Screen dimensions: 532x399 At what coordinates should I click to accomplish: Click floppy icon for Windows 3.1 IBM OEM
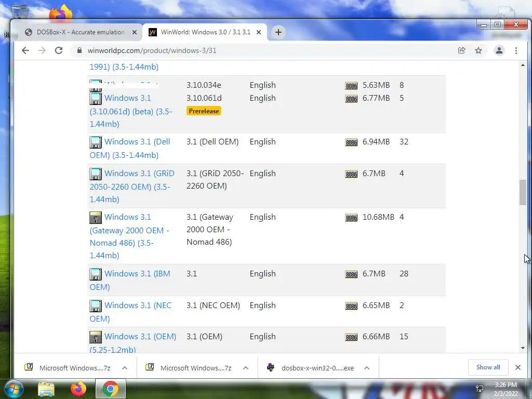96,274
